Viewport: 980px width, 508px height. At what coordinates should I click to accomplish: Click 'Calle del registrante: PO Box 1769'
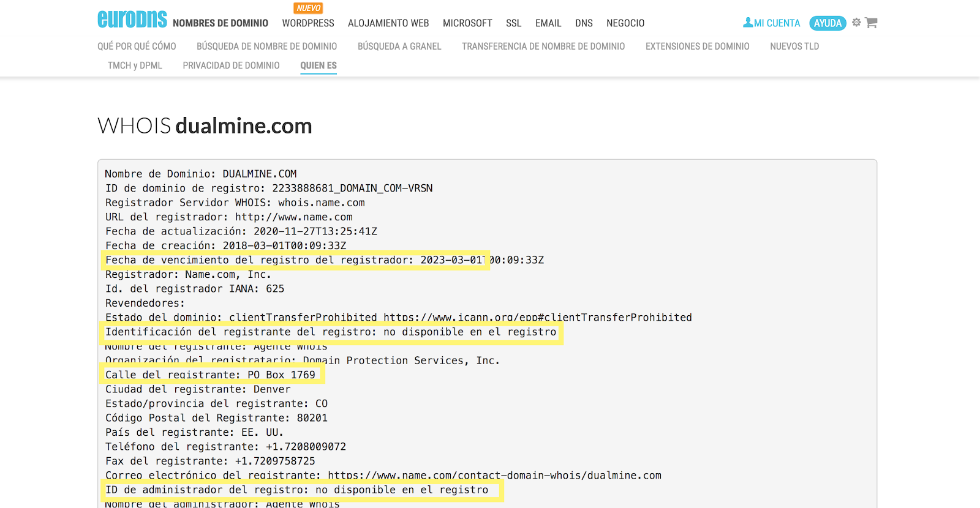(210, 375)
